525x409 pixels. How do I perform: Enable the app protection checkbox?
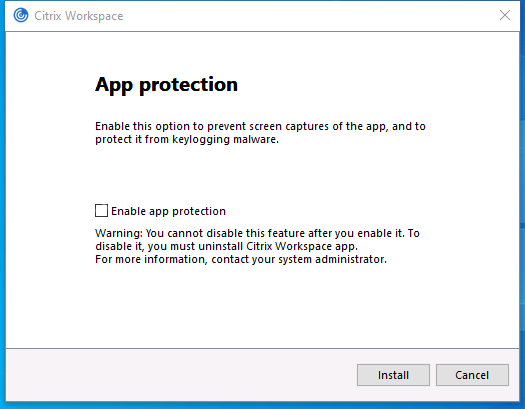[x=101, y=211]
